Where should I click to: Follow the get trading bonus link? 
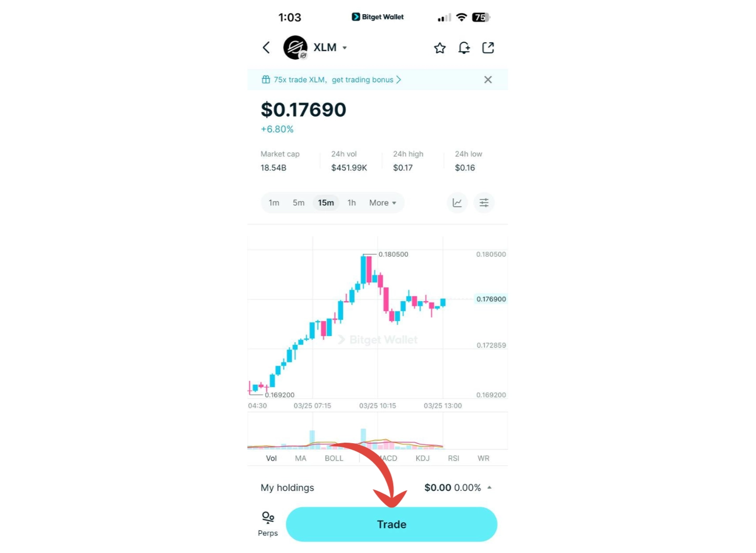click(x=362, y=79)
